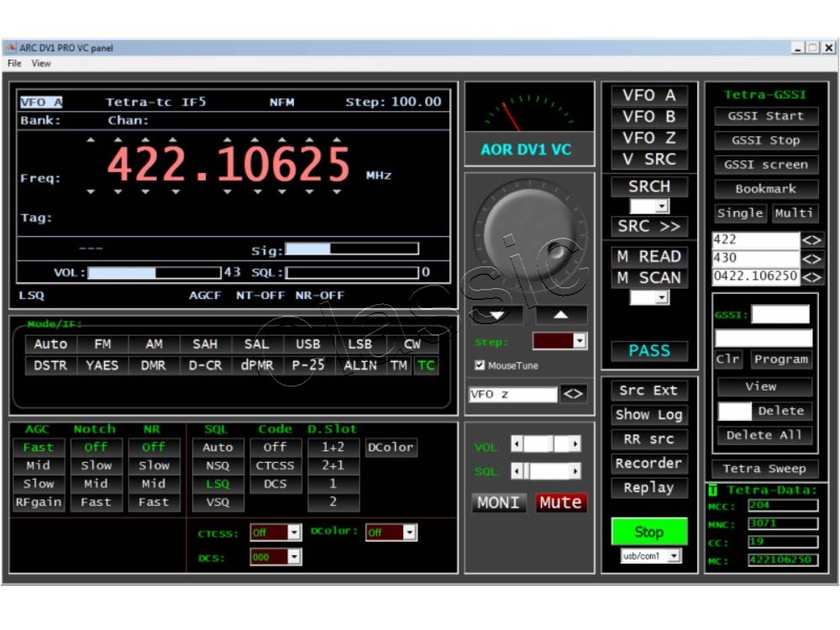Select the 1+2 D.Slot option
The height and width of the screenshot is (630, 840).
click(333, 448)
